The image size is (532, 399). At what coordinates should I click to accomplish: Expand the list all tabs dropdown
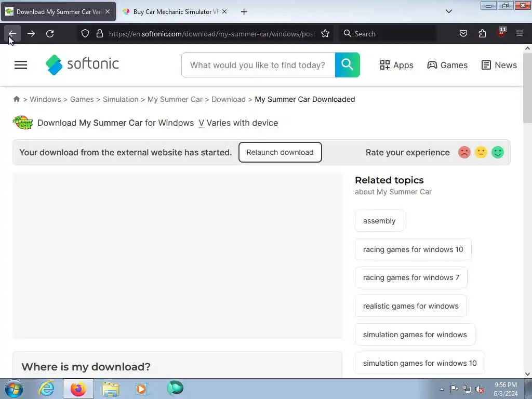click(448, 11)
